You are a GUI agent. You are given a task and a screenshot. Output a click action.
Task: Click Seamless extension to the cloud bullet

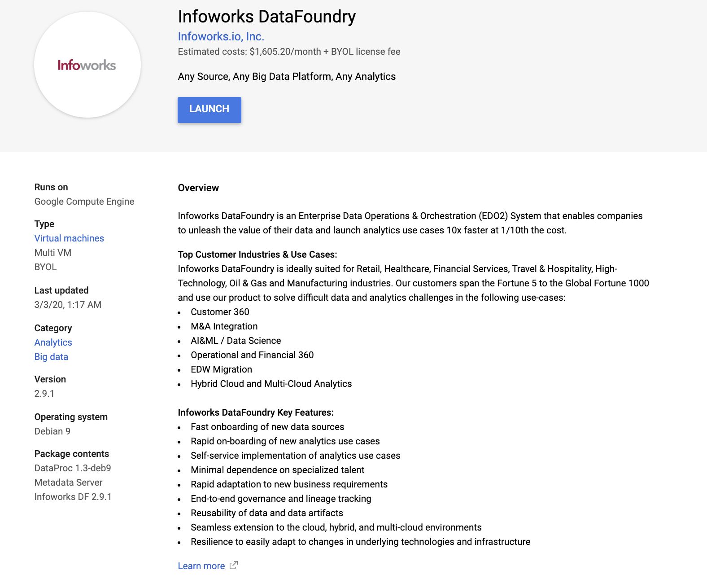(336, 527)
